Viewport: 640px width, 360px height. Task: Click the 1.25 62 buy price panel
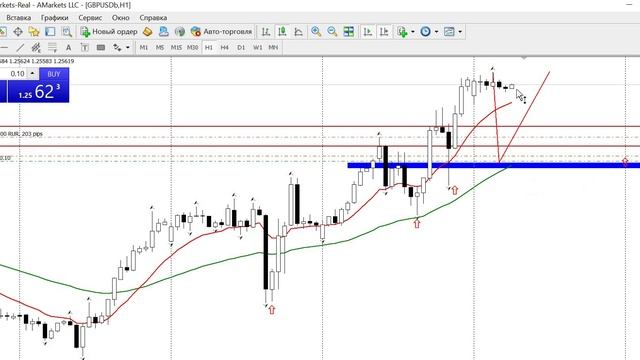tap(38, 91)
